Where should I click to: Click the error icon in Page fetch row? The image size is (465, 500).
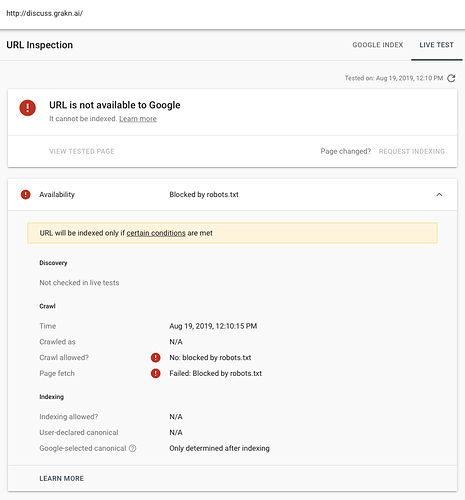click(155, 373)
